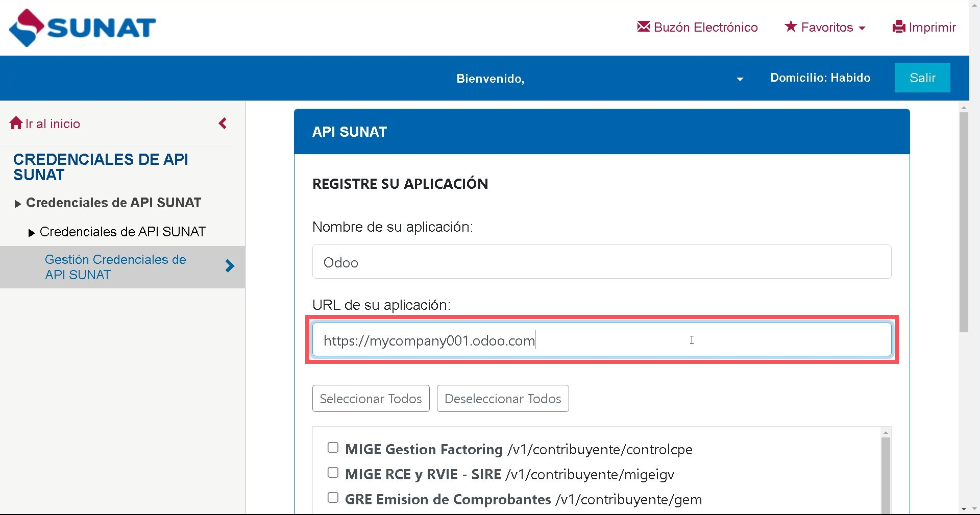The image size is (980, 515).
Task: Check GRE Emision de Comprobantes checkbox
Action: pos(333,498)
